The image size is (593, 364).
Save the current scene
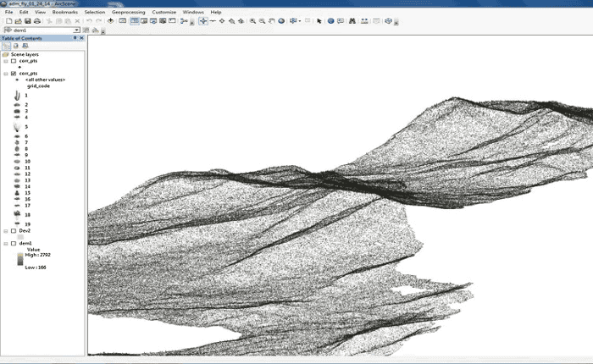pyautogui.click(x=28, y=21)
